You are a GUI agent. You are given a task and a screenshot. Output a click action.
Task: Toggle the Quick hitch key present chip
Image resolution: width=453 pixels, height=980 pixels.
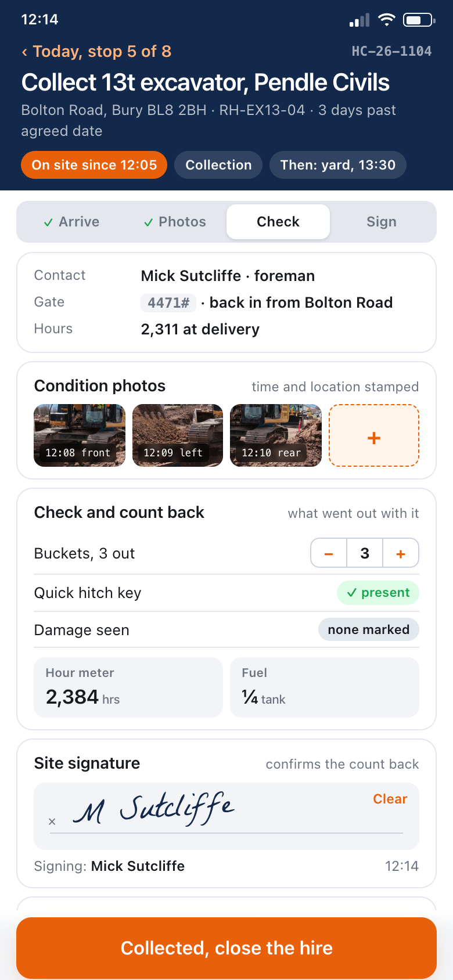click(378, 593)
